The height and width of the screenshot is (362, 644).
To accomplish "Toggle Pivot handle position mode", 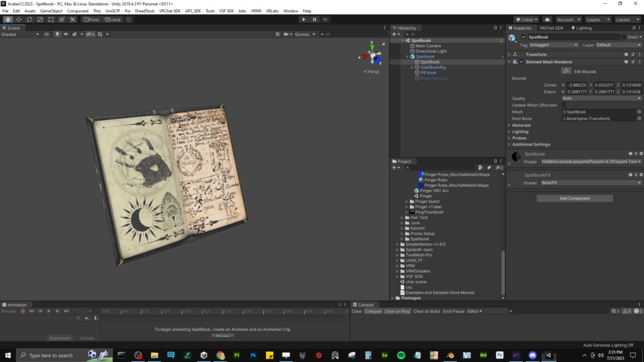I will point(92,19).
